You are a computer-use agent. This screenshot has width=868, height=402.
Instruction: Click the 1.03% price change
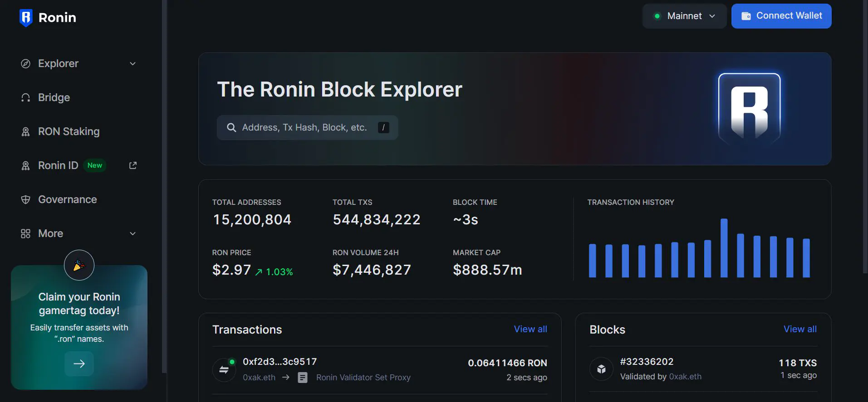pos(280,272)
